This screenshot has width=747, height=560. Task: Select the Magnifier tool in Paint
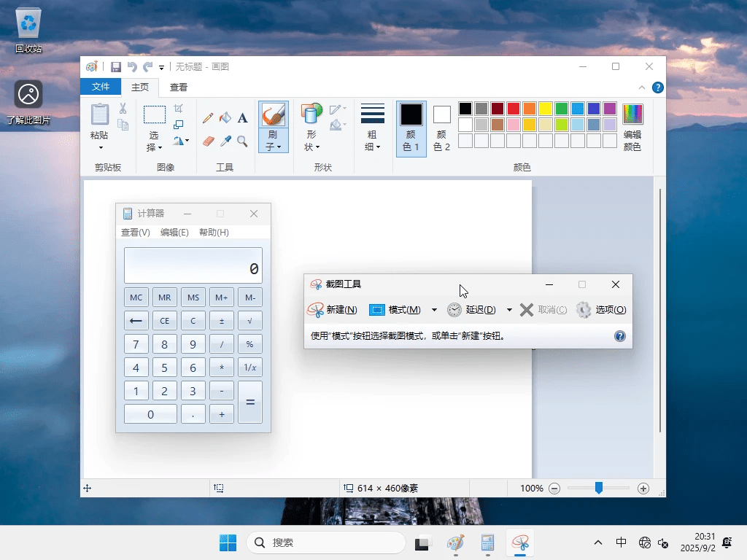[243, 141]
